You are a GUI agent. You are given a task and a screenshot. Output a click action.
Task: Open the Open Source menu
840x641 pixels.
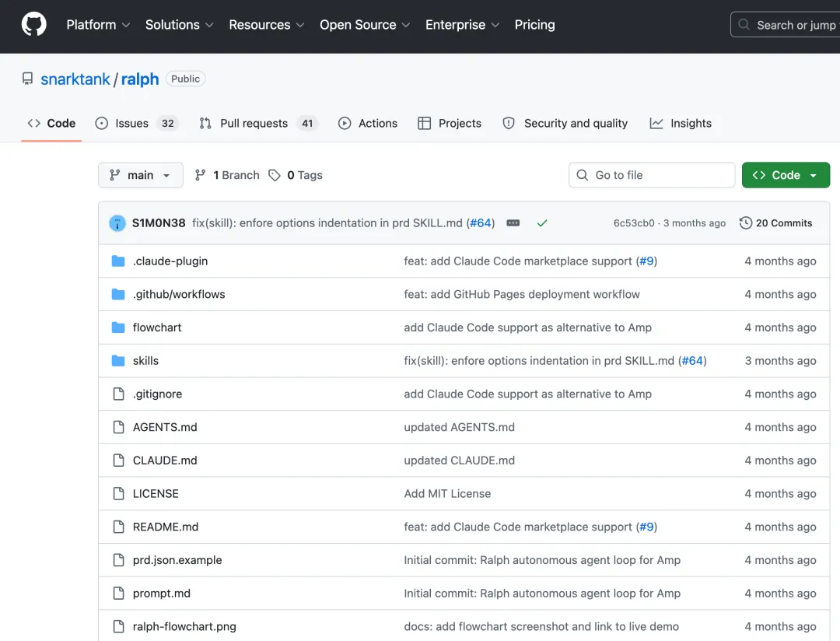(x=364, y=25)
